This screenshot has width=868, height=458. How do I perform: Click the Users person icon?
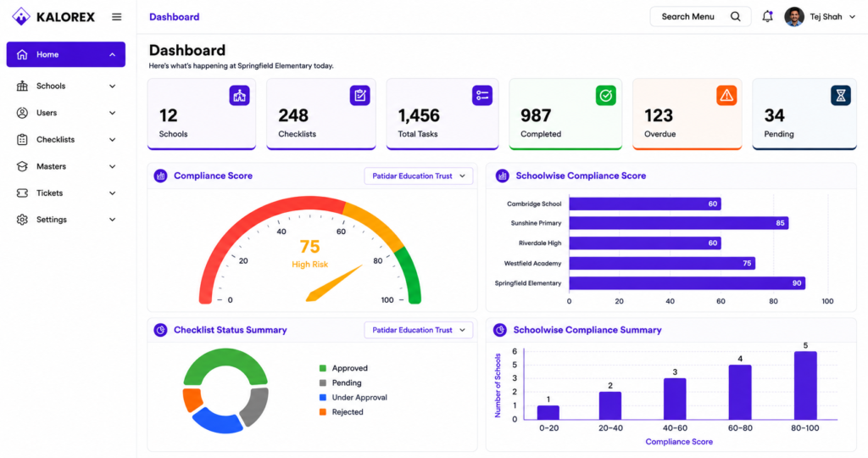pos(22,113)
